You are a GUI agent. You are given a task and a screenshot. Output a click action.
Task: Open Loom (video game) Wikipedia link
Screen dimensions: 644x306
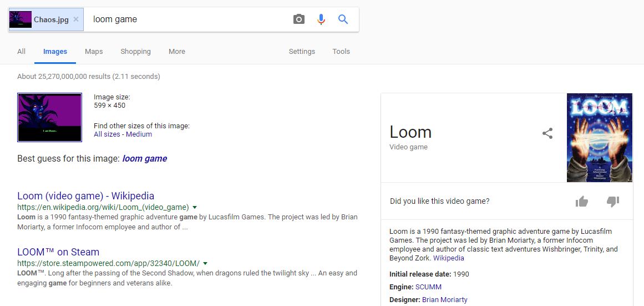[85, 196]
